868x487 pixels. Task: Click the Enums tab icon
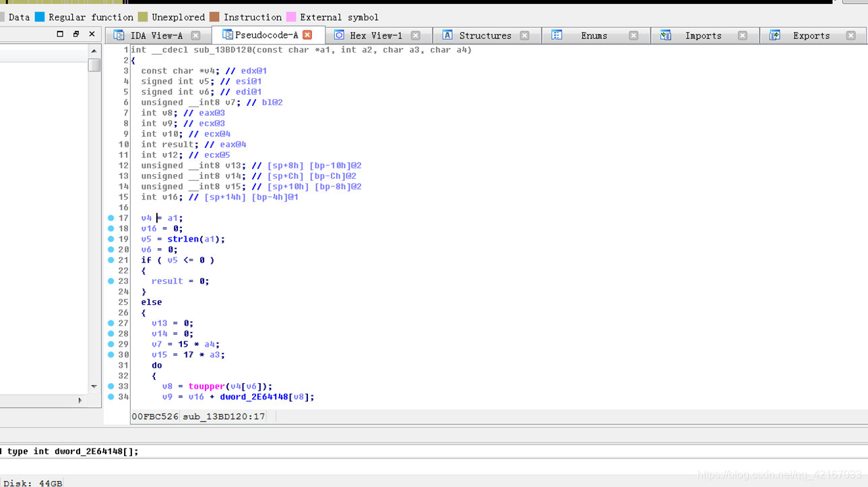coord(557,35)
